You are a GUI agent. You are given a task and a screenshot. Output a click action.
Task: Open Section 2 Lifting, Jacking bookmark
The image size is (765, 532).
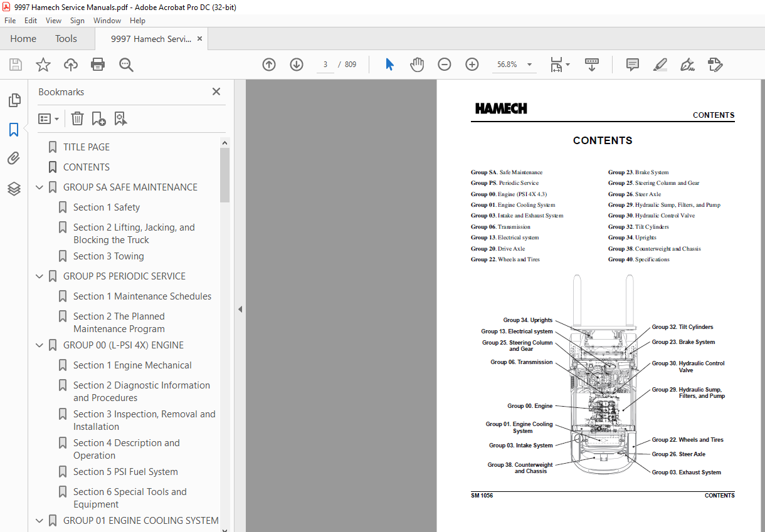pos(134,234)
